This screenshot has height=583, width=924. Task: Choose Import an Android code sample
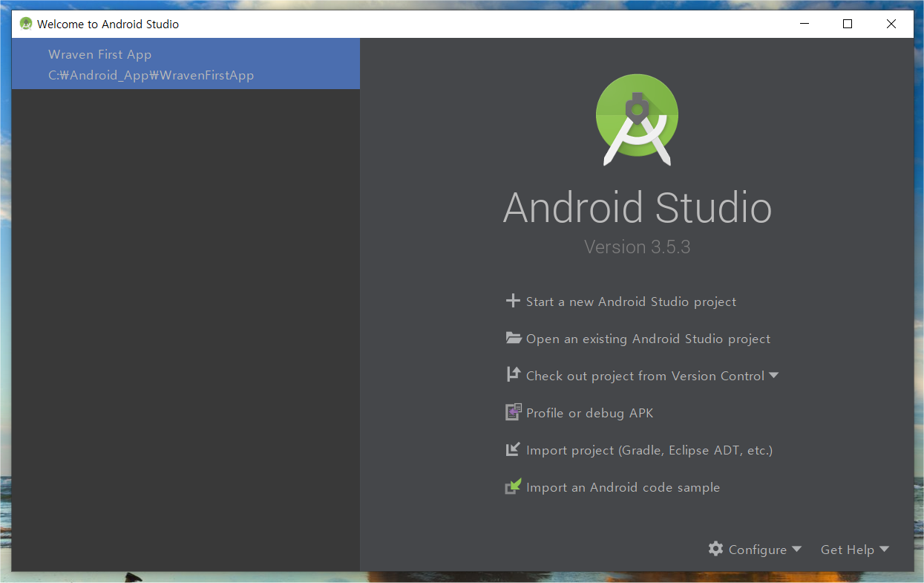(623, 487)
